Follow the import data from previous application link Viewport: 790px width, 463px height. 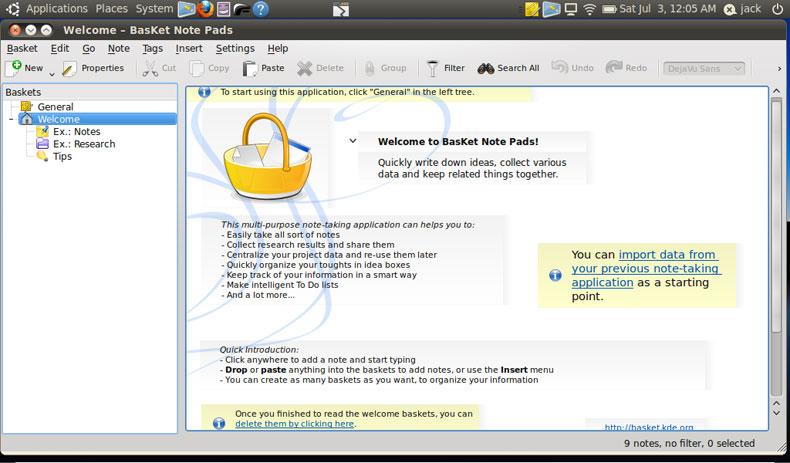[646, 269]
